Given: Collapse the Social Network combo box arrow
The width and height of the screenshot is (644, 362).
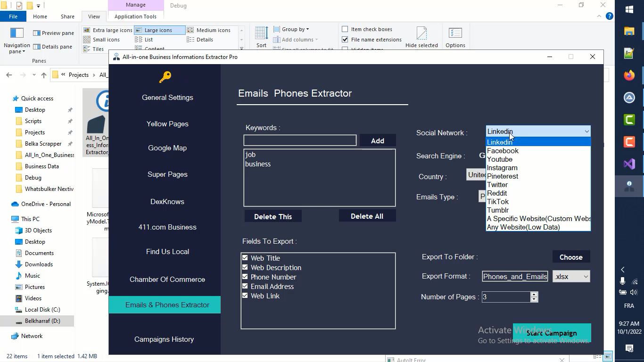Looking at the screenshot, I should coord(586,132).
